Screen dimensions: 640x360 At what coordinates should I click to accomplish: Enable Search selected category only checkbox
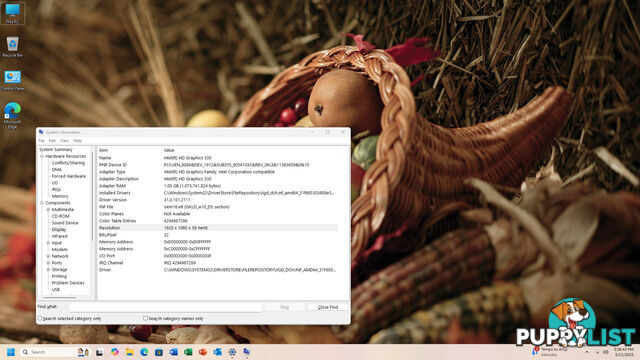click(40, 318)
